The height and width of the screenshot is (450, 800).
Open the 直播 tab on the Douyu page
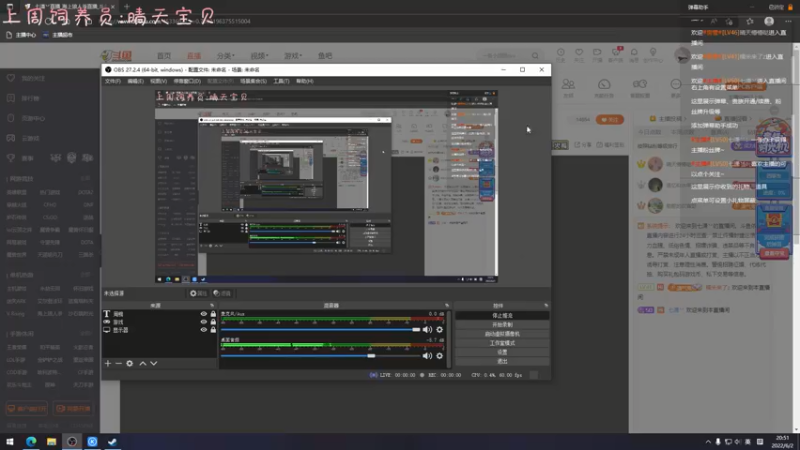point(194,56)
